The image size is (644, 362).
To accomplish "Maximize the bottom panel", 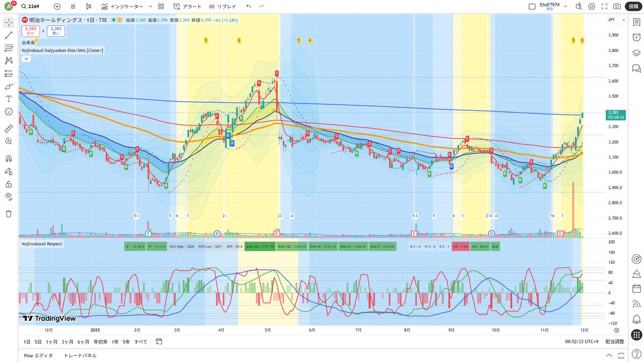I will click(x=620, y=356).
